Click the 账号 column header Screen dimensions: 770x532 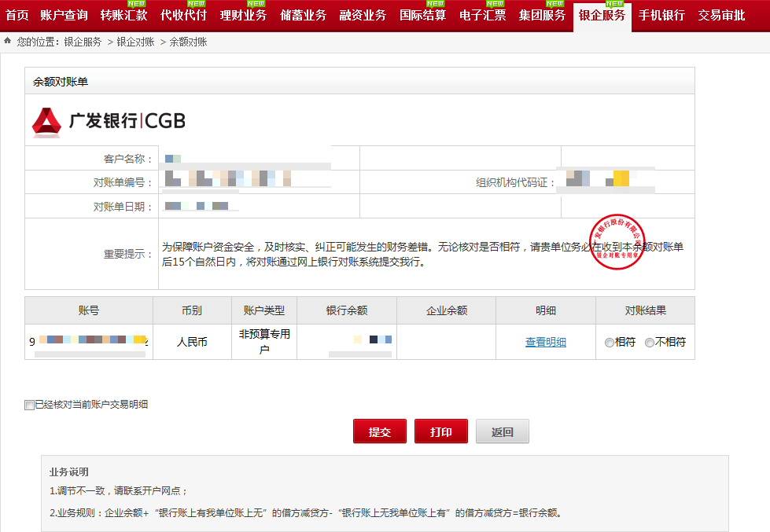[89, 310]
